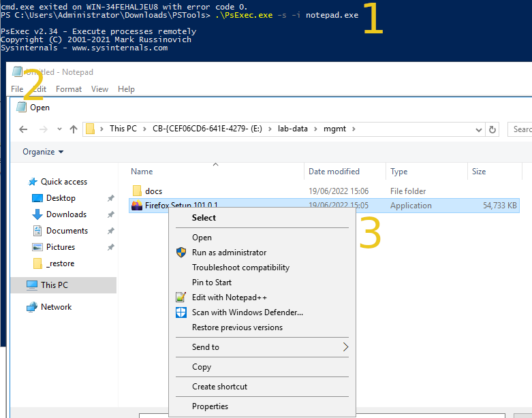Select the E: drive breadcrumb
The width and height of the screenshot is (532, 418).
point(207,129)
